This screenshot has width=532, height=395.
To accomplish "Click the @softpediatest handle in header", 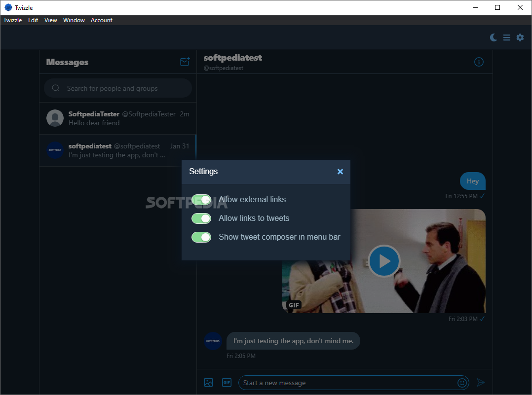I will 223,68.
